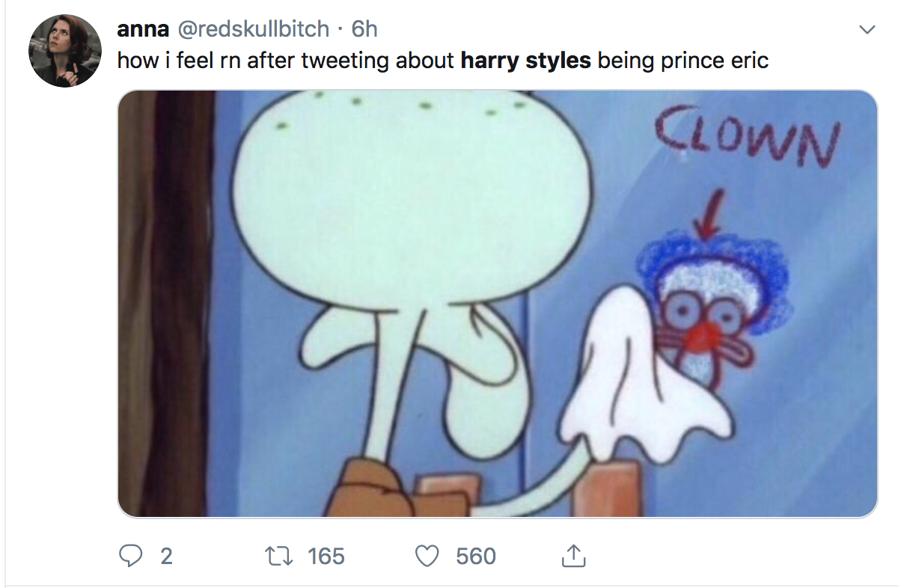Like the tweet with the heart icon
The height and width of the screenshot is (588, 898).
[427, 555]
